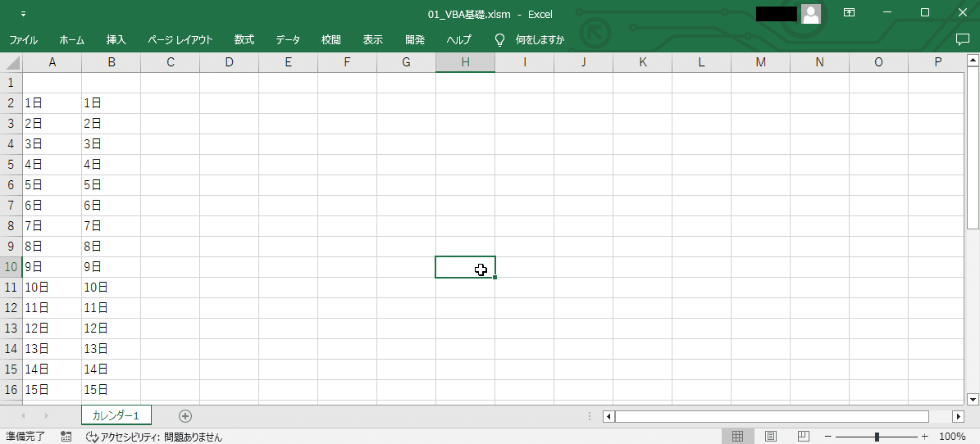The image size is (980, 444).
Task: Click zoom out minus button
Action: [x=828, y=437]
